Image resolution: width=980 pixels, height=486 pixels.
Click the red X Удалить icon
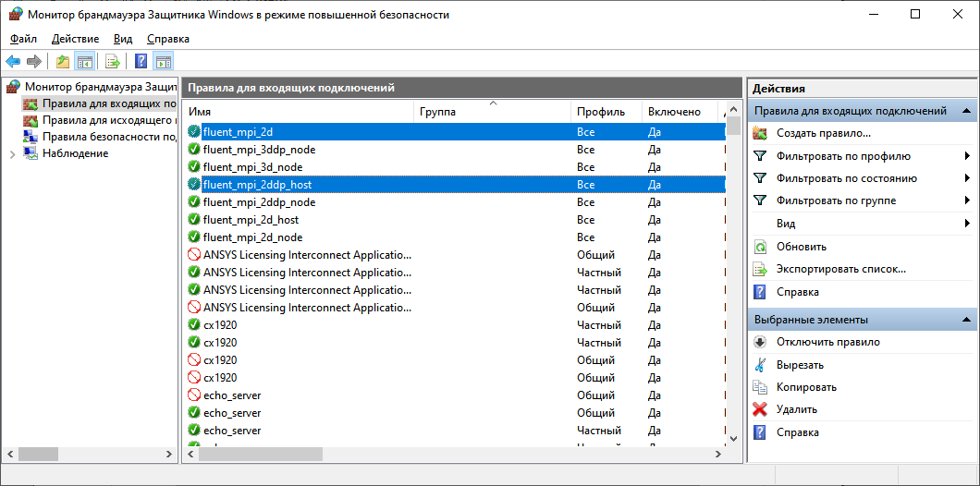pos(760,409)
